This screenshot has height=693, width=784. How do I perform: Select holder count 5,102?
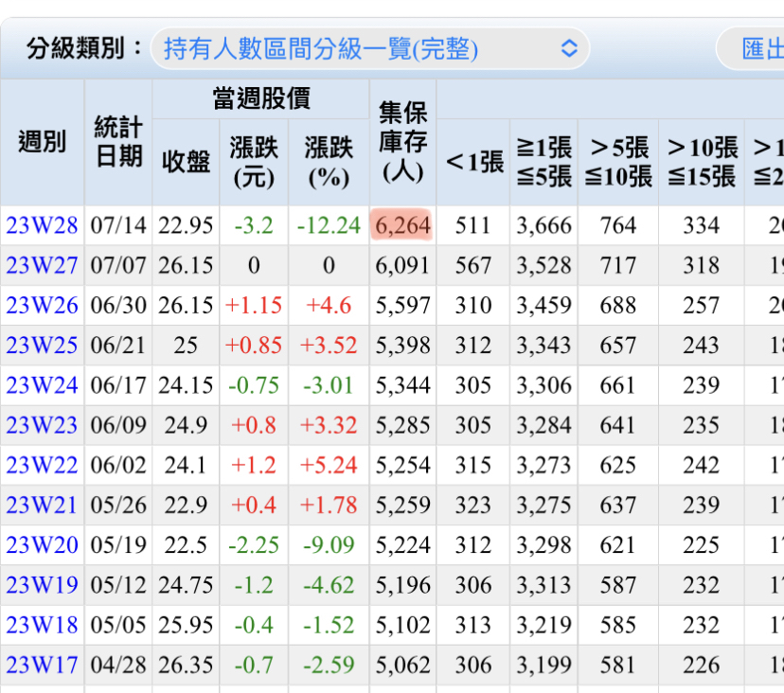pos(403,625)
